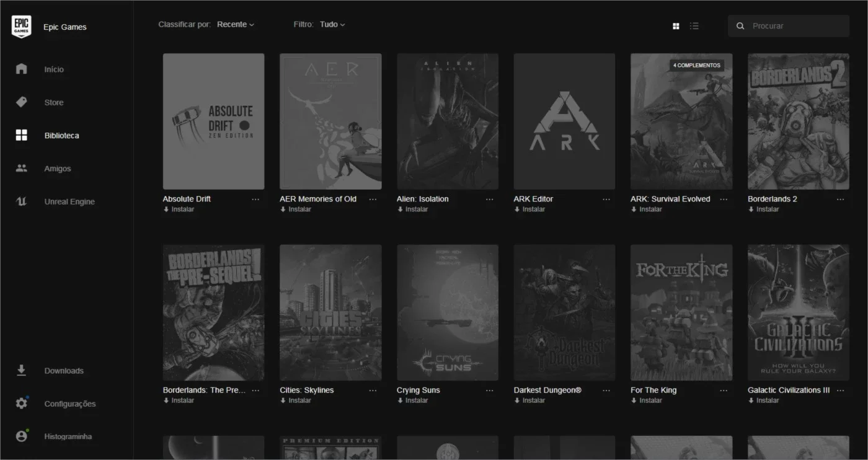The image size is (868, 460).
Task: Open AER Memories of Old options menu
Action: tap(373, 200)
